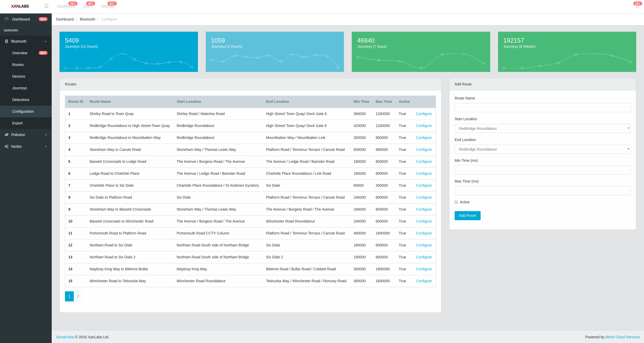The width and height of the screenshot is (644, 343).
Task: Open Settings in the top navigation
Action: point(108,6)
